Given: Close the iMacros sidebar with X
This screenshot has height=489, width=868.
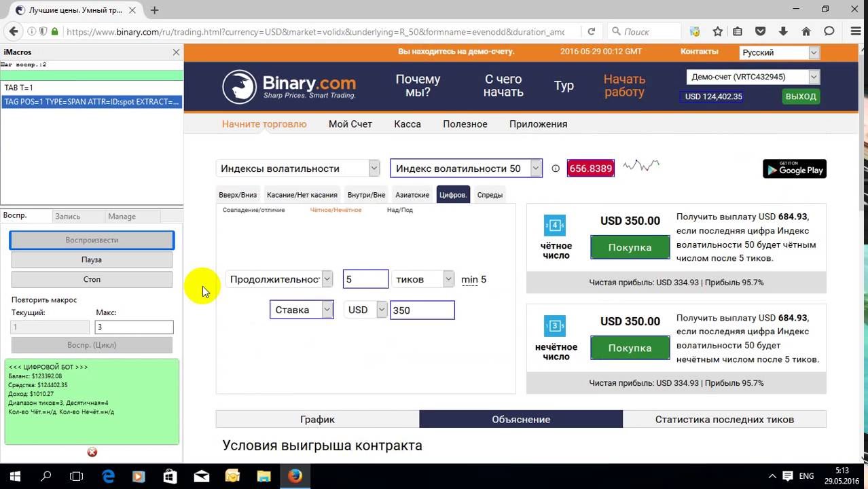Looking at the screenshot, I should pyautogui.click(x=176, y=52).
